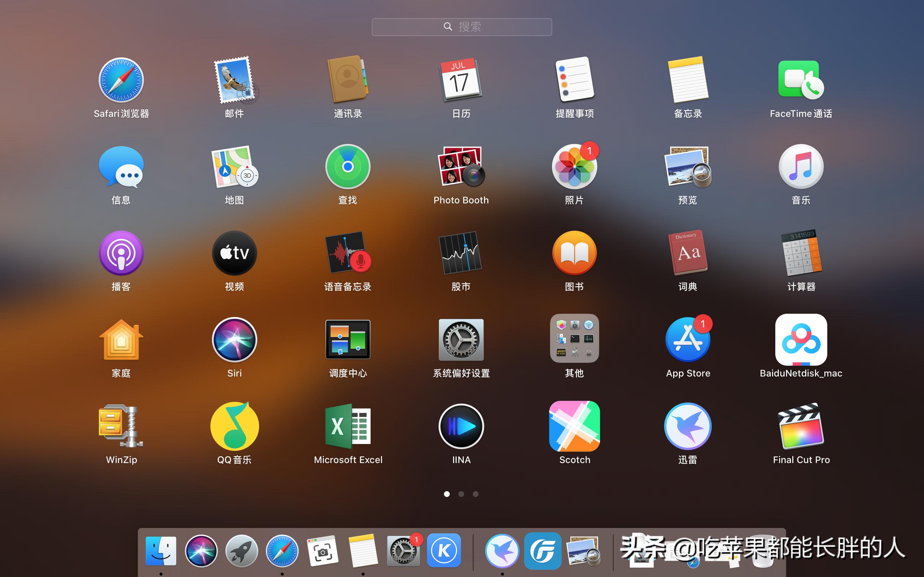This screenshot has height=577, width=924.
Task: Open the 系统偏好设置 system preferences
Action: (x=461, y=340)
